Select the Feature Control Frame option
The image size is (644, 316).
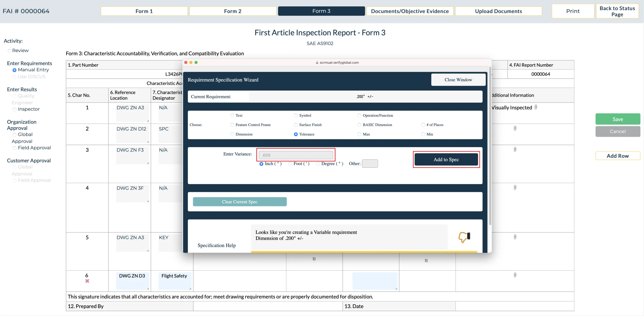[232, 125]
